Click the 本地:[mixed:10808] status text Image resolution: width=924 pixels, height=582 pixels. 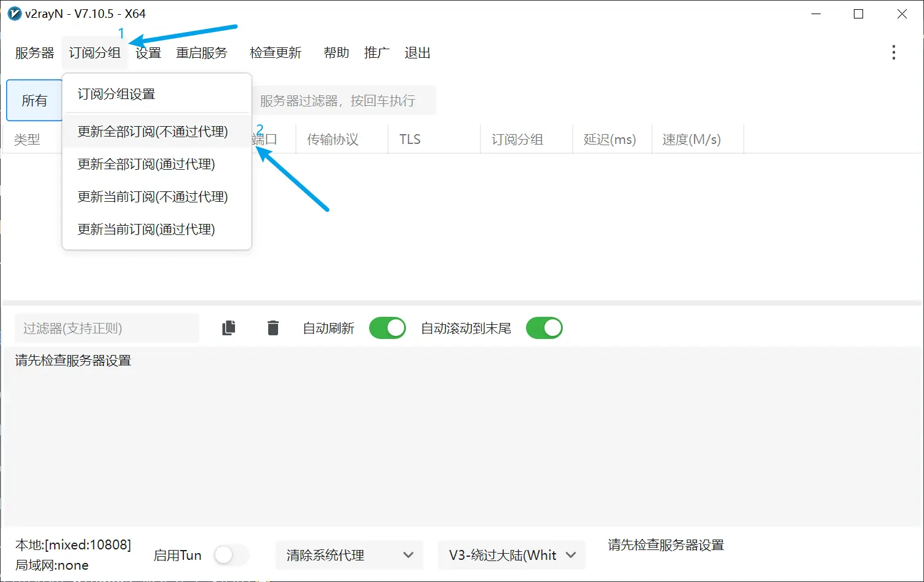click(73, 544)
